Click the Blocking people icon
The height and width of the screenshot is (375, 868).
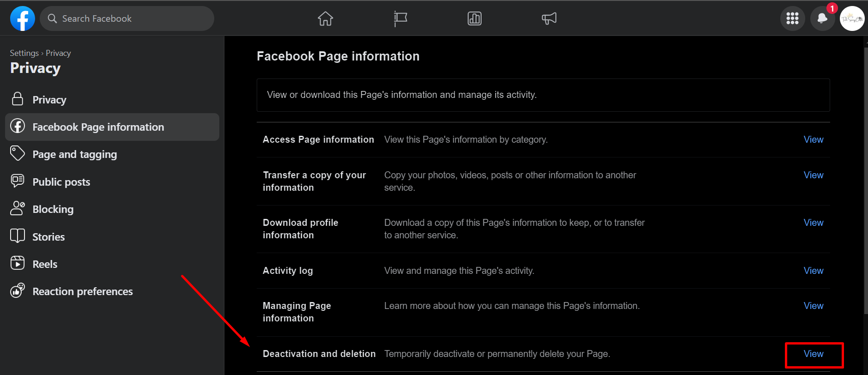(x=18, y=208)
